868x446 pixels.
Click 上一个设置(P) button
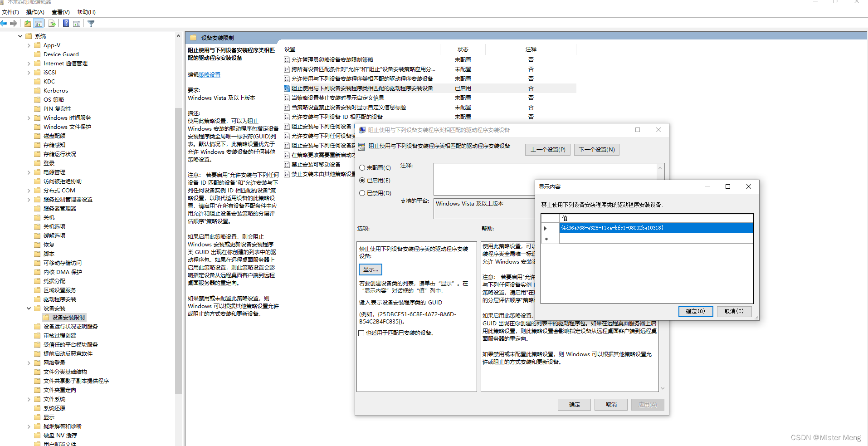click(548, 150)
